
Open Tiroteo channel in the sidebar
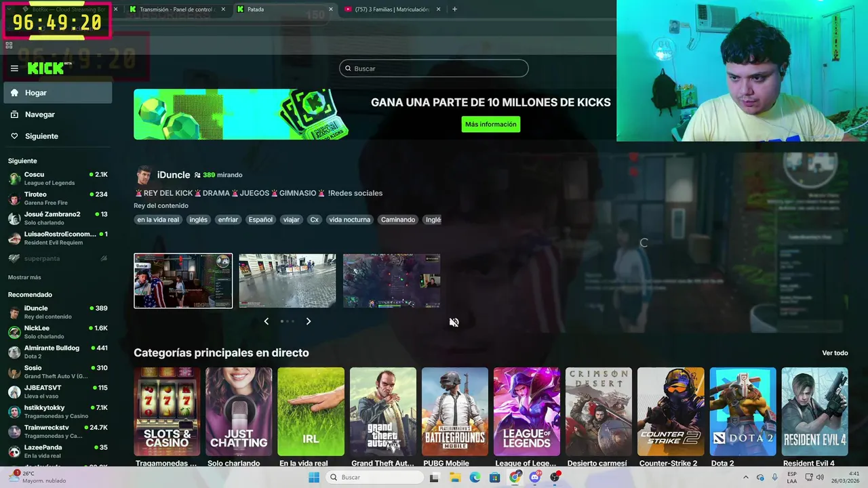(x=58, y=198)
